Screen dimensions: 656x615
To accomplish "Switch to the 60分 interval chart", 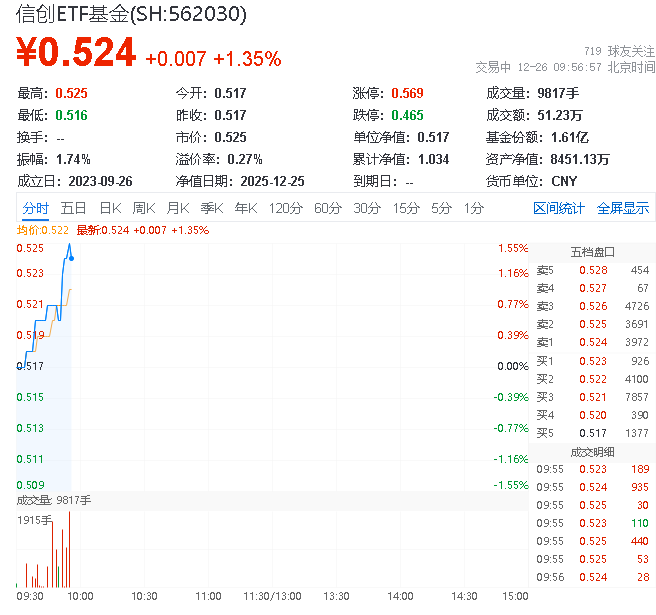I will [x=328, y=208].
